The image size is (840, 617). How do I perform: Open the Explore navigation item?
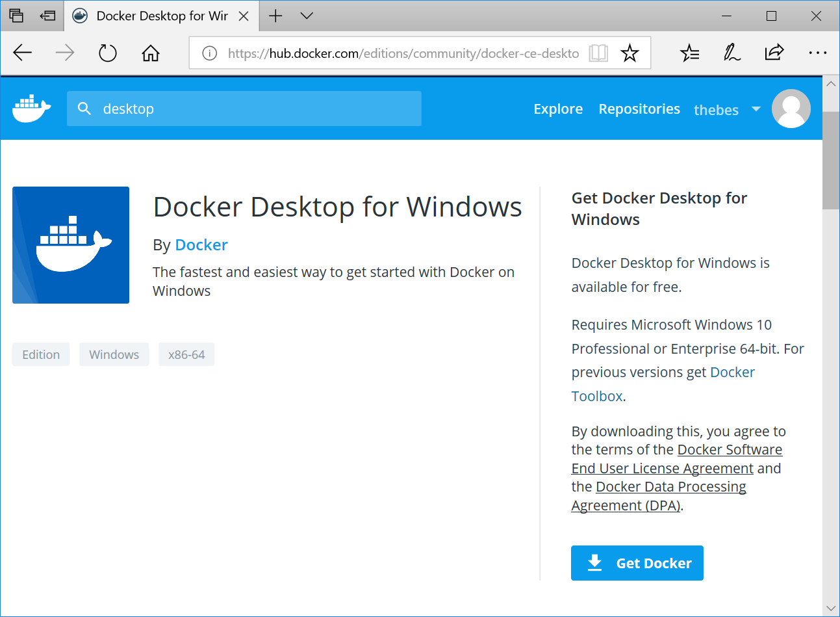(x=557, y=109)
